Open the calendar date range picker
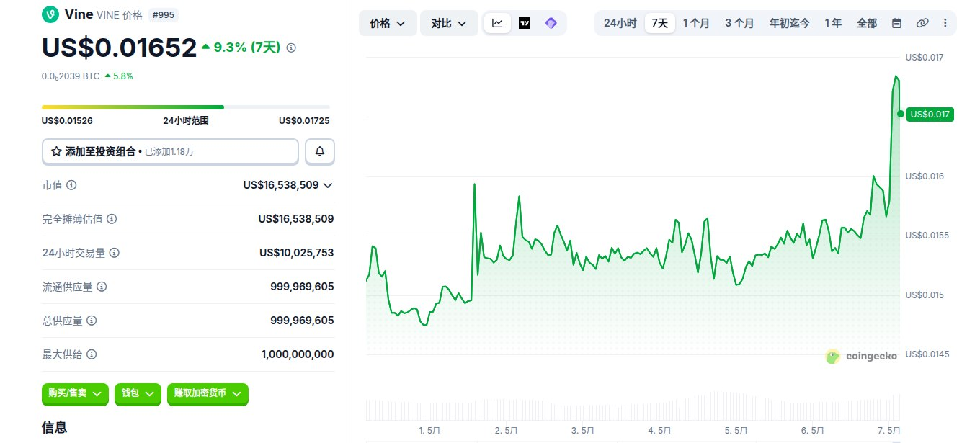Image resolution: width=980 pixels, height=443 pixels. (x=896, y=23)
